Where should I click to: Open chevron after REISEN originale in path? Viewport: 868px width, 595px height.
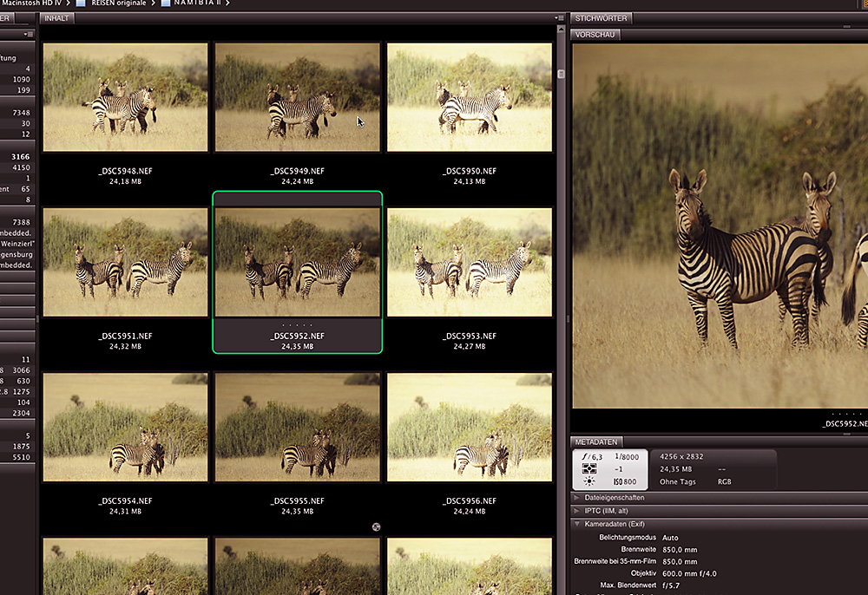pos(153,3)
